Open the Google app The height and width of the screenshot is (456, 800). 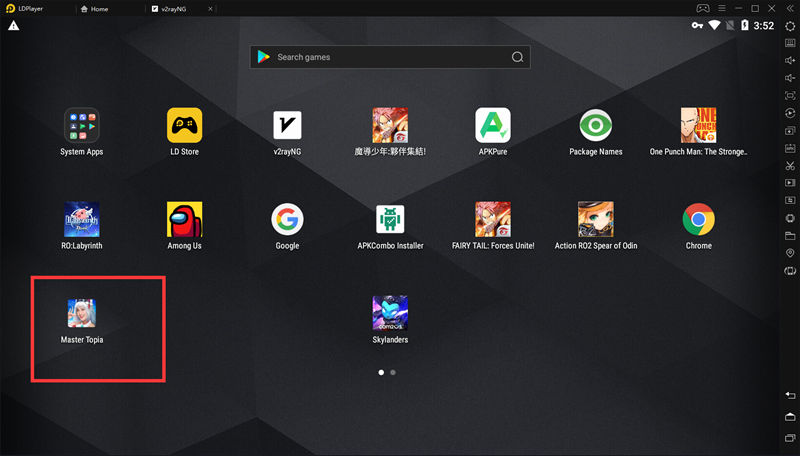tap(287, 219)
